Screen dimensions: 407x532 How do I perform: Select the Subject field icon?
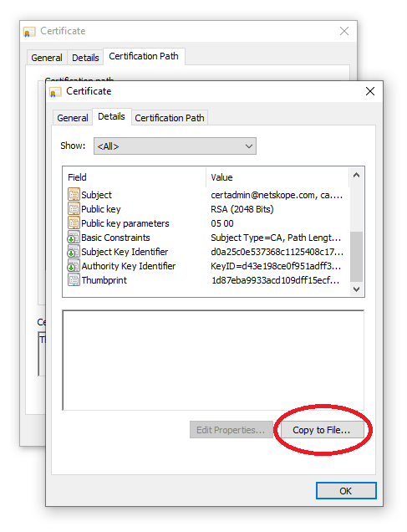pos(74,195)
